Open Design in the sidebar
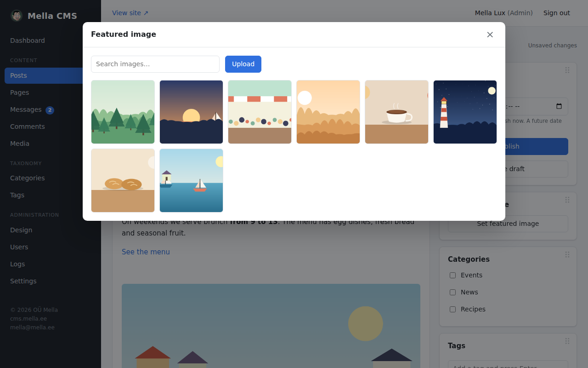Image resolution: width=588 pixels, height=368 pixels. pos(51,230)
